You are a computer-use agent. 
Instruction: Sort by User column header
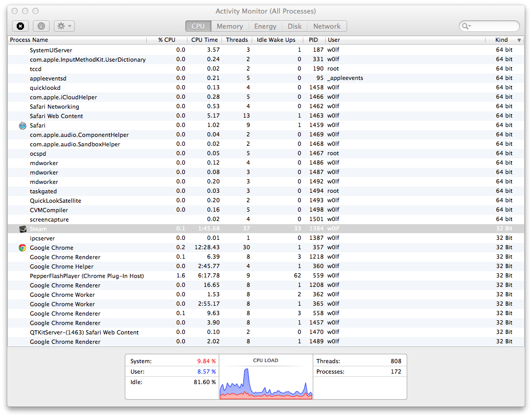coord(406,40)
